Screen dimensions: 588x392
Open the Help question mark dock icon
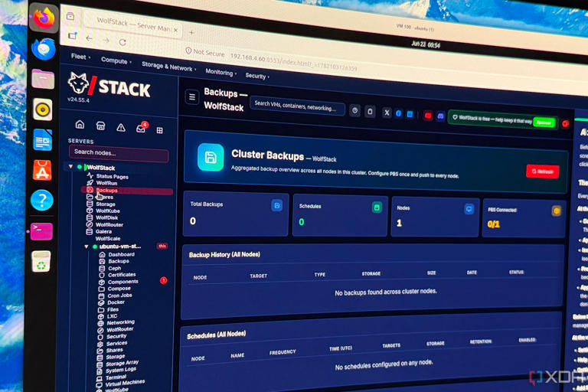[x=41, y=201]
